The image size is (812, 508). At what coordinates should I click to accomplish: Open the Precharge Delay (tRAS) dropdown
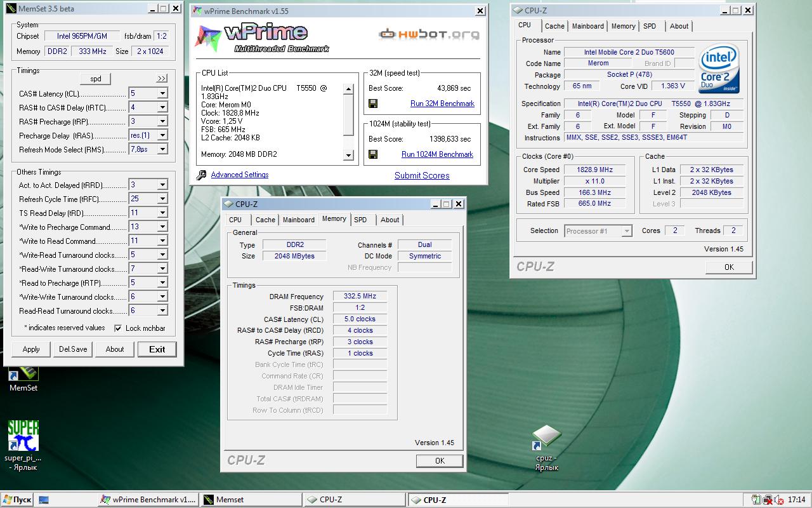[162, 135]
